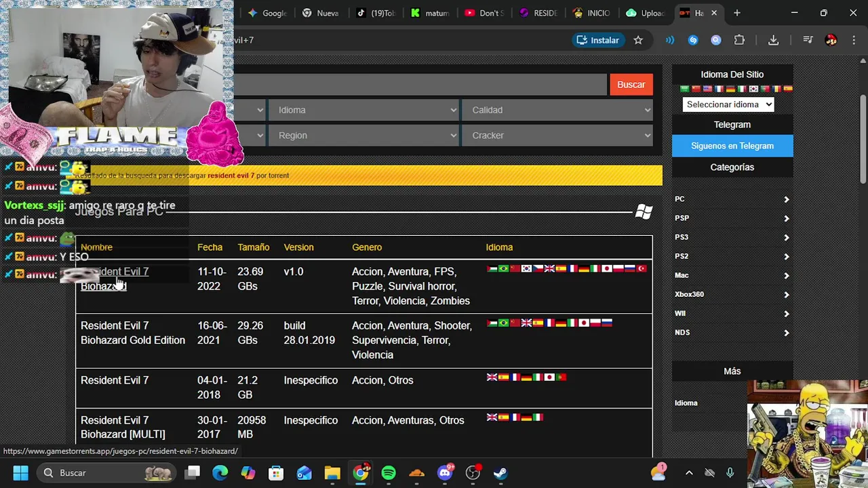868x488 pixels.
Task: Open Resident Evil 7 Biohazard Gold Edition link
Action: [x=133, y=333]
